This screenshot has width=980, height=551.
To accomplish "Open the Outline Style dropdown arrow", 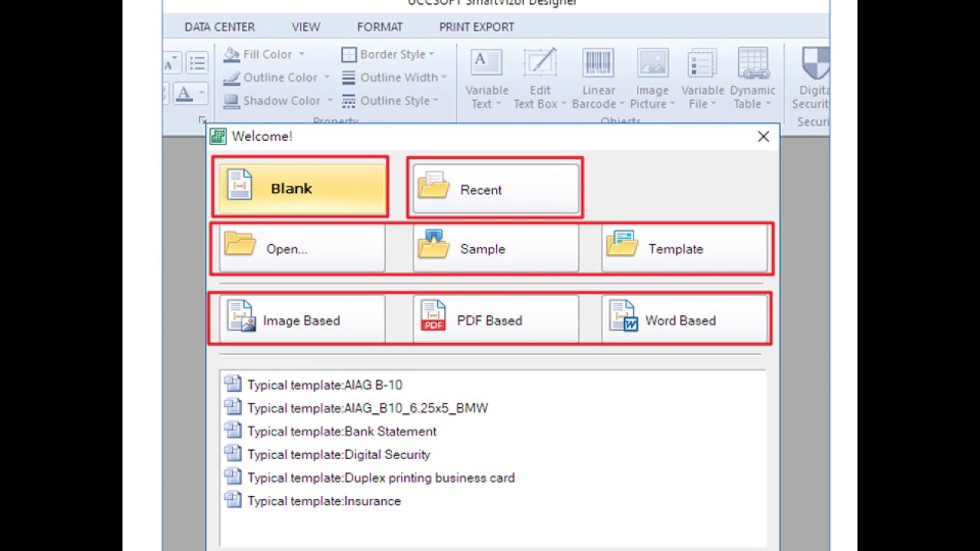I will 436,100.
